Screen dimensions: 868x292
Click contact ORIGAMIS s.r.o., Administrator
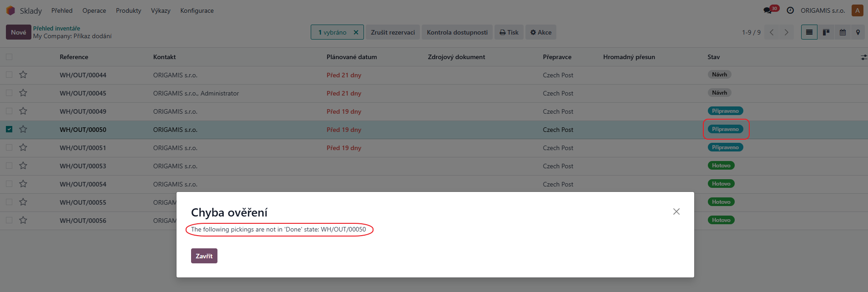[x=196, y=93]
